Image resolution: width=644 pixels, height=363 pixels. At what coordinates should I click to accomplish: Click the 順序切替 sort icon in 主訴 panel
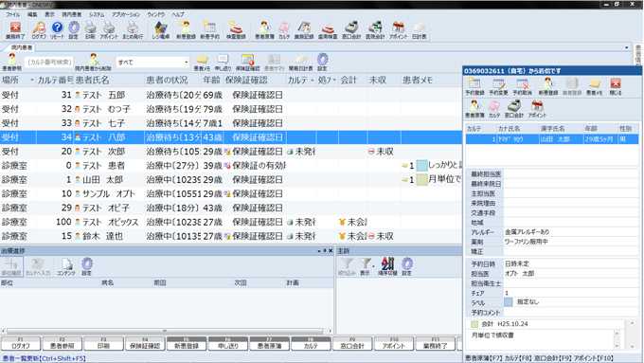coord(387,266)
